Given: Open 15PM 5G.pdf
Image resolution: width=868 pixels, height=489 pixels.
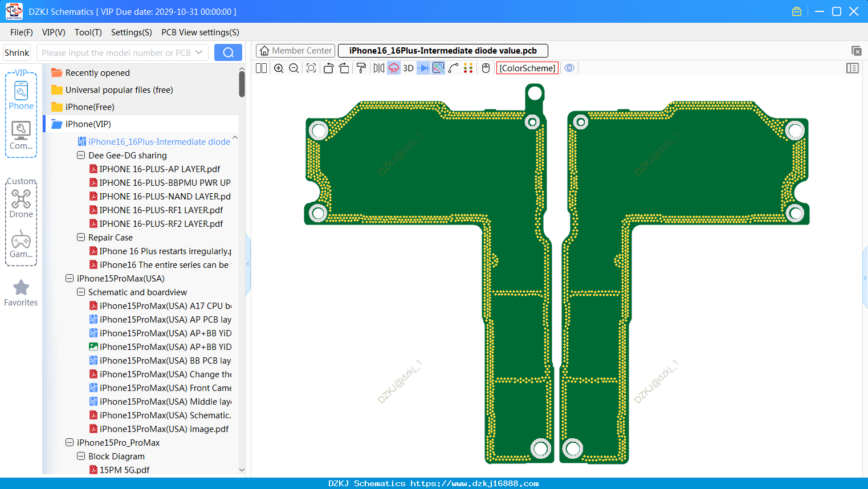Looking at the screenshot, I should pyautogui.click(x=120, y=470).
